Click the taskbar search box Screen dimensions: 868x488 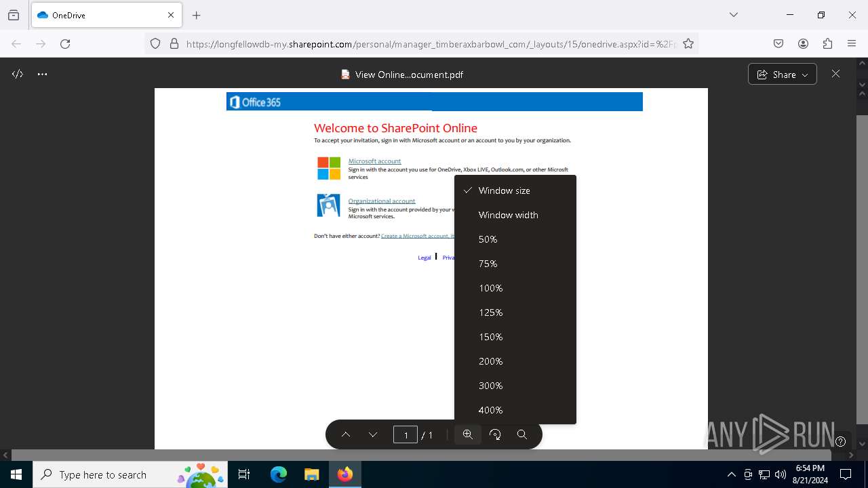[132, 474]
